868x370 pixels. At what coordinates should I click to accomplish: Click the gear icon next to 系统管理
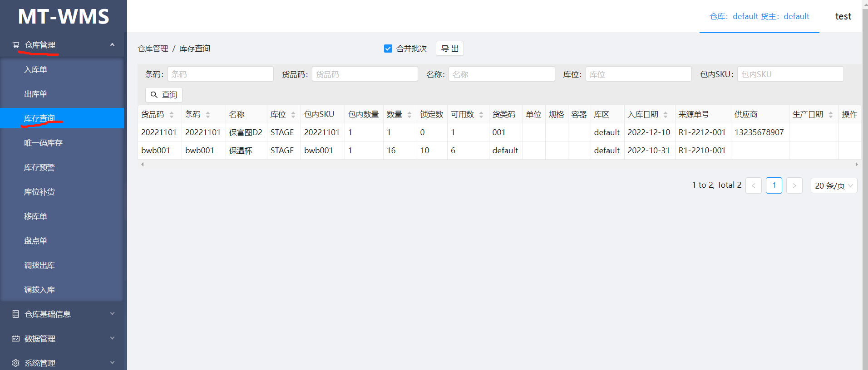pyautogui.click(x=16, y=363)
